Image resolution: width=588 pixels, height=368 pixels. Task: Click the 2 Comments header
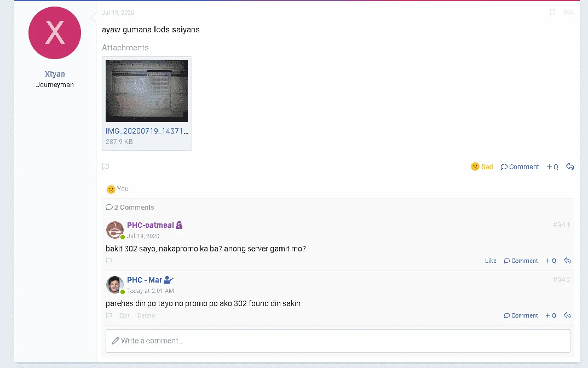point(130,207)
